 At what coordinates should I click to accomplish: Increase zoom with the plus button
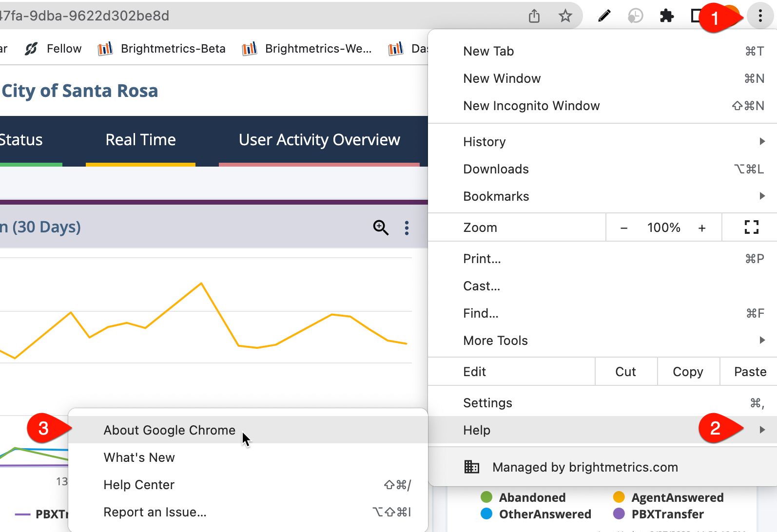(702, 228)
